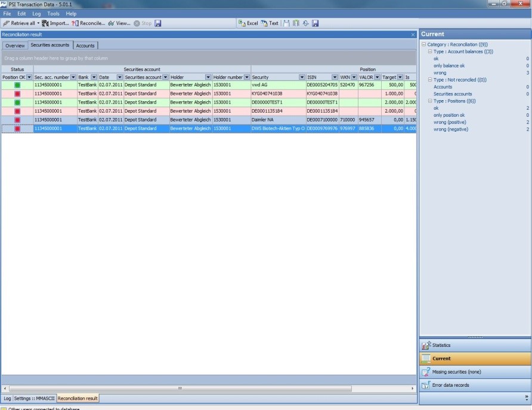Export grid with the Excel icon

click(x=242, y=23)
